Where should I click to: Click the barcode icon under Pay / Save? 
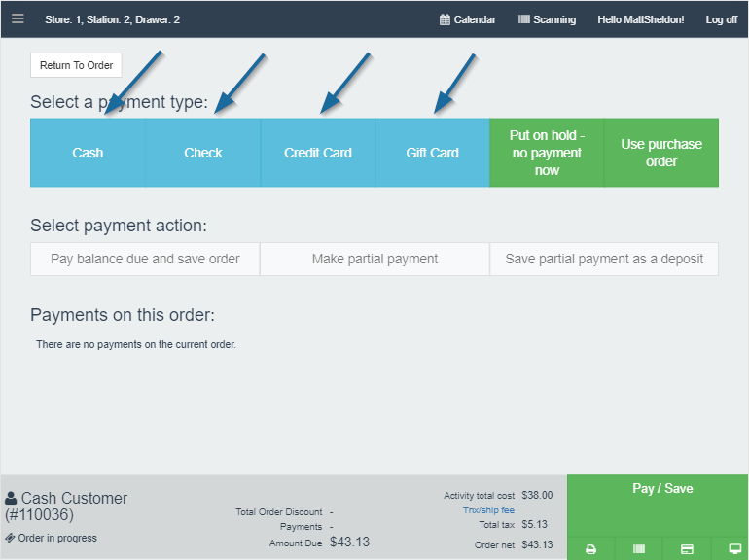coord(639,549)
